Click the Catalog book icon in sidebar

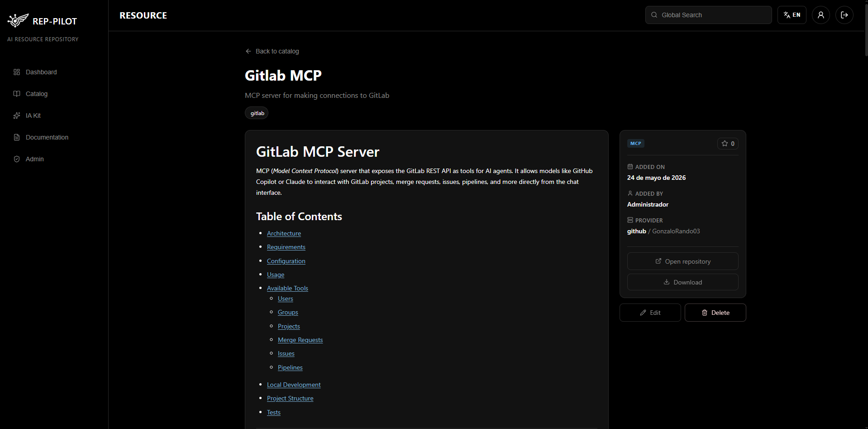pyautogui.click(x=17, y=94)
